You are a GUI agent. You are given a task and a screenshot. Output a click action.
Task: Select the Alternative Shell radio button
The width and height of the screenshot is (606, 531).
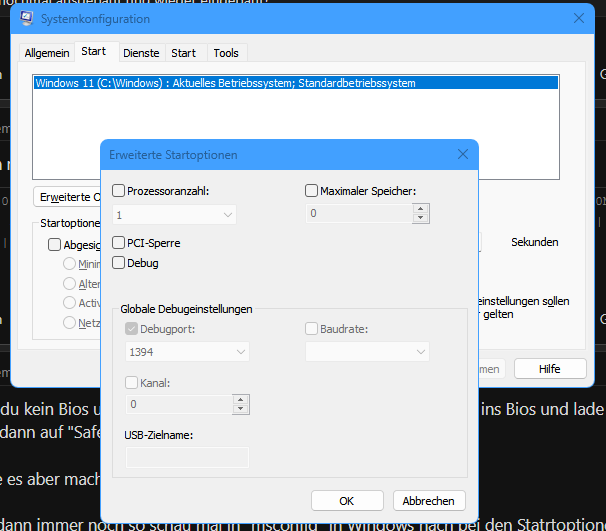pyautogui.click(x=69, y=284)
